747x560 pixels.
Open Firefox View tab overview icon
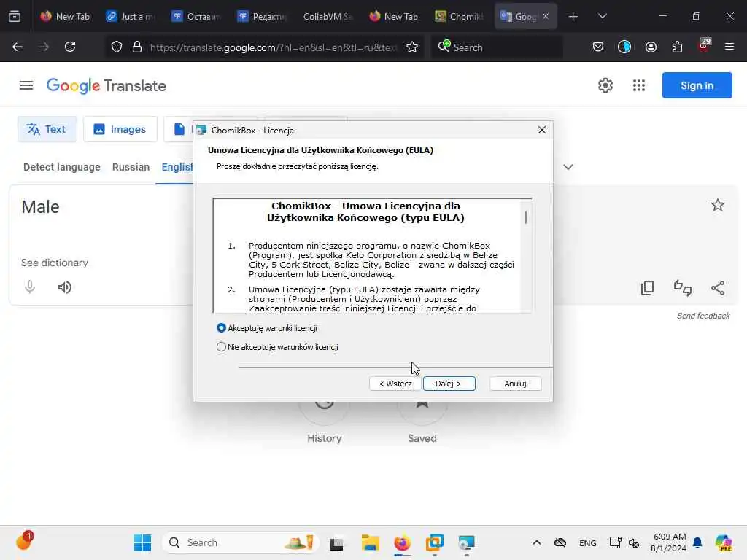point(15,17)
